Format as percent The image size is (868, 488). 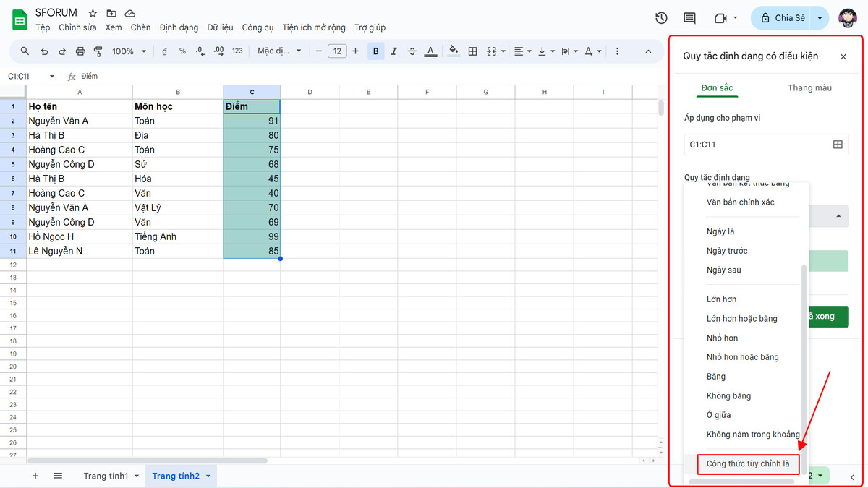(182, 51)
